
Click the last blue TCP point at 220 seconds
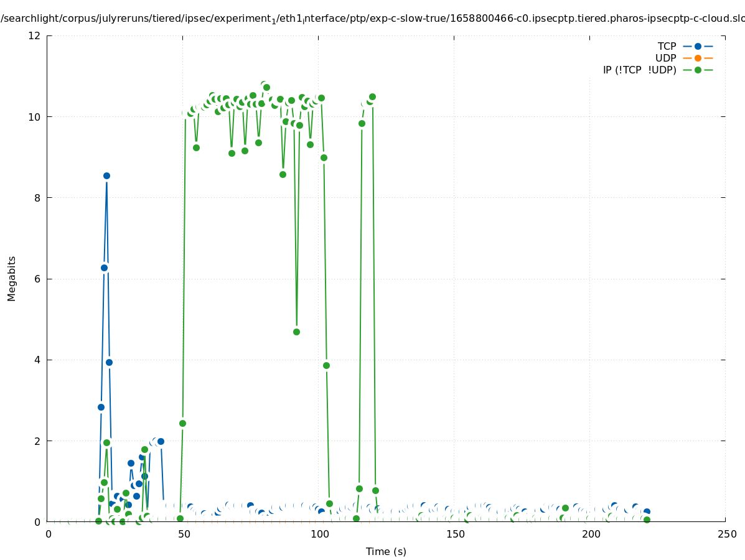[x=647, y=511]
